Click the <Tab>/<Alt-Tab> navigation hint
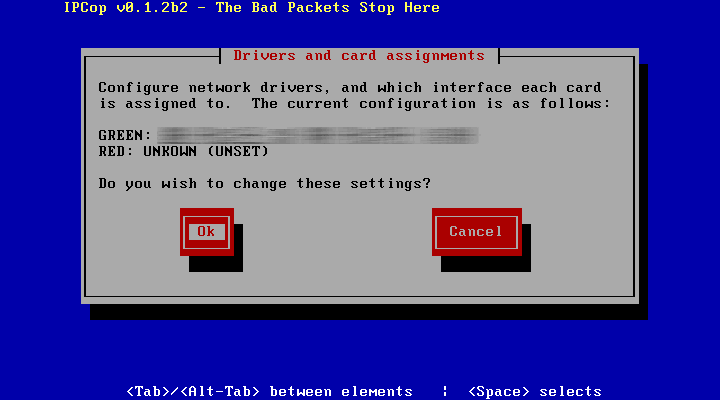 pyautogui.click(x=193, y=392)
